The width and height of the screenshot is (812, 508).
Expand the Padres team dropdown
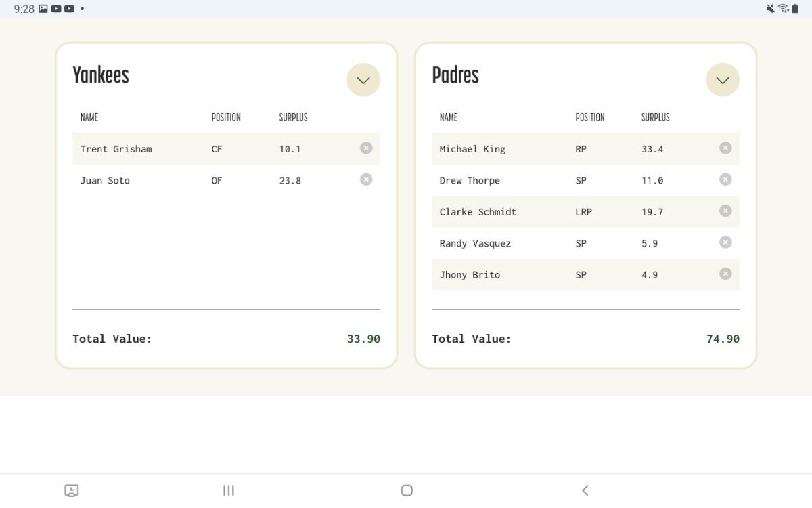[723, 80]
